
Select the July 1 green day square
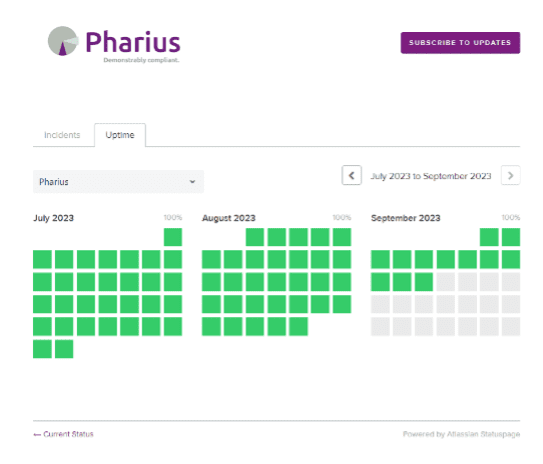pos(173,237)
